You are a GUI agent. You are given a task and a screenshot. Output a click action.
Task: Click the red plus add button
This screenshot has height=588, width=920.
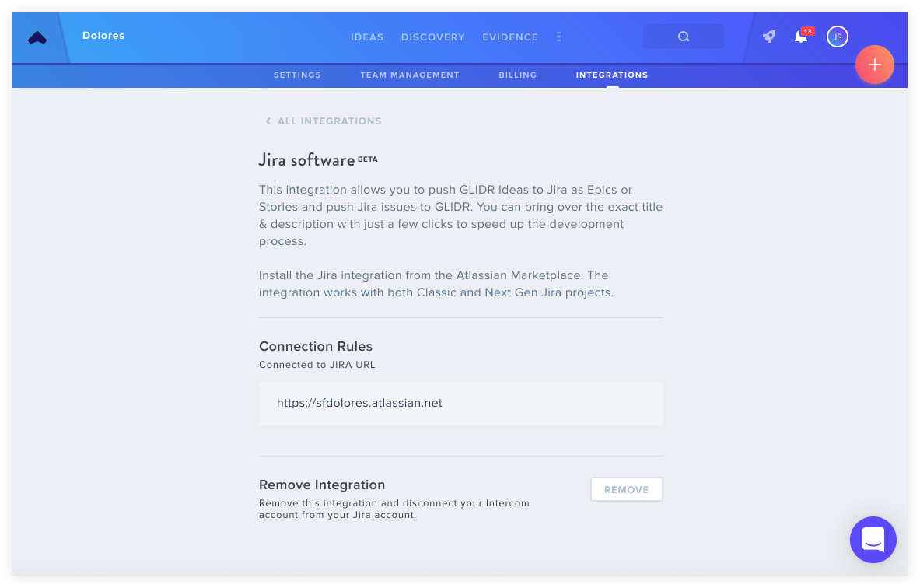874,65
